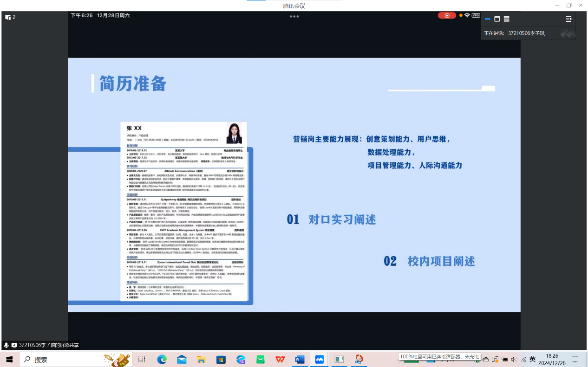
Task: Click the shared screens count icon
Action: (x=10, y=17)
